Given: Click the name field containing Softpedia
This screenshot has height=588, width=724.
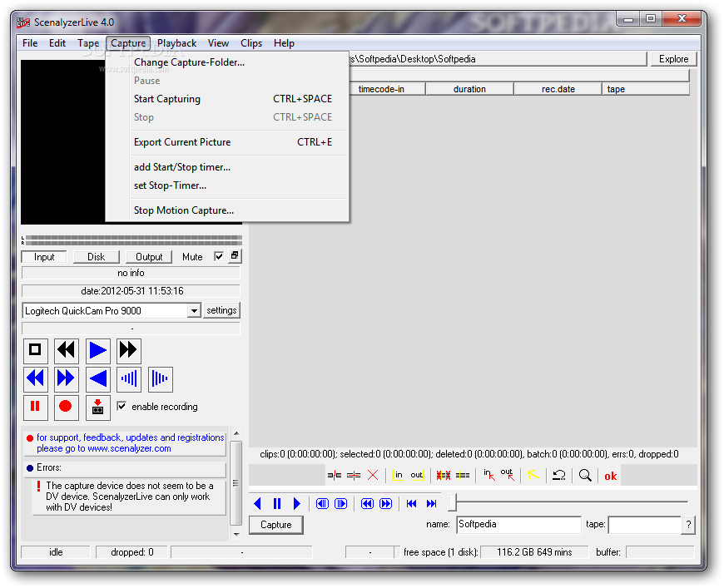Looking at the screenshot, I should [518, 525].
